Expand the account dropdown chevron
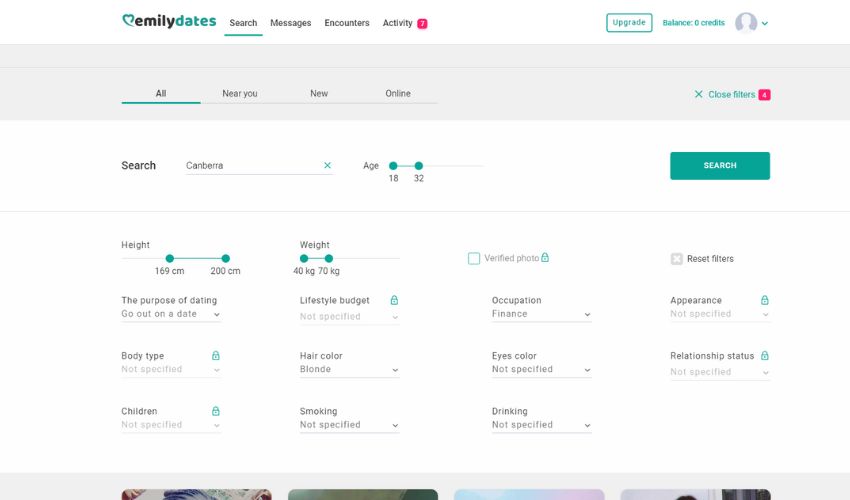Screen dimensions: 850x500 point(765,23)
